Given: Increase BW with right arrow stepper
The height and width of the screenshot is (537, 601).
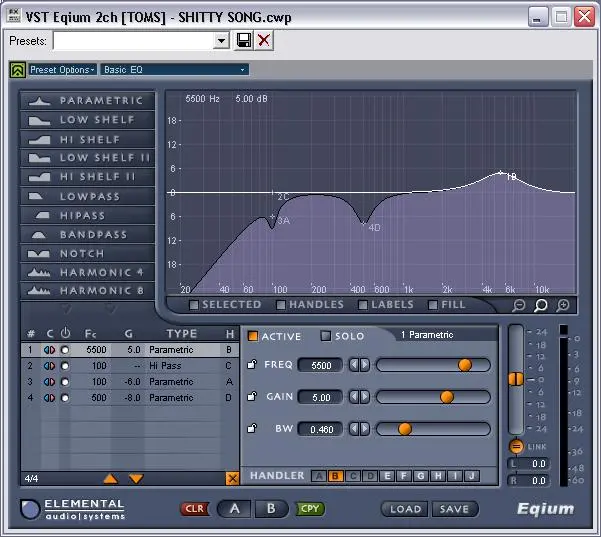Looking at the screenshot, I should point(365,429).
